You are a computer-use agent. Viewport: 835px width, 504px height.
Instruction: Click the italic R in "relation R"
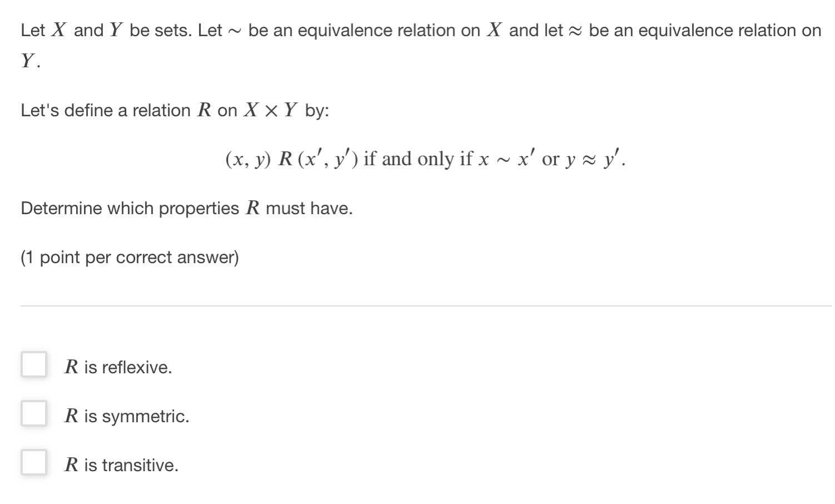(204, 110)
